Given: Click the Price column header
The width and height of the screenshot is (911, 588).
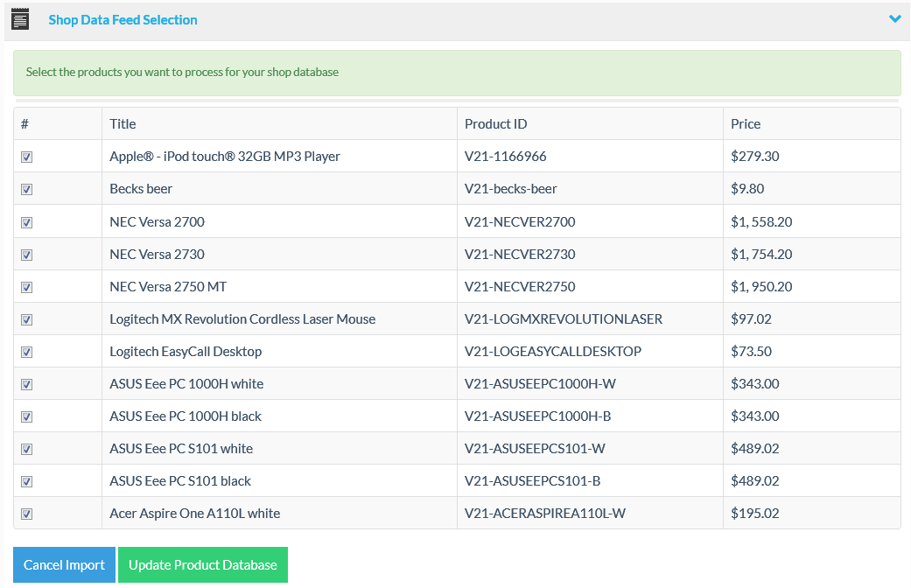Looking at the screenshot, I should 746,124.
